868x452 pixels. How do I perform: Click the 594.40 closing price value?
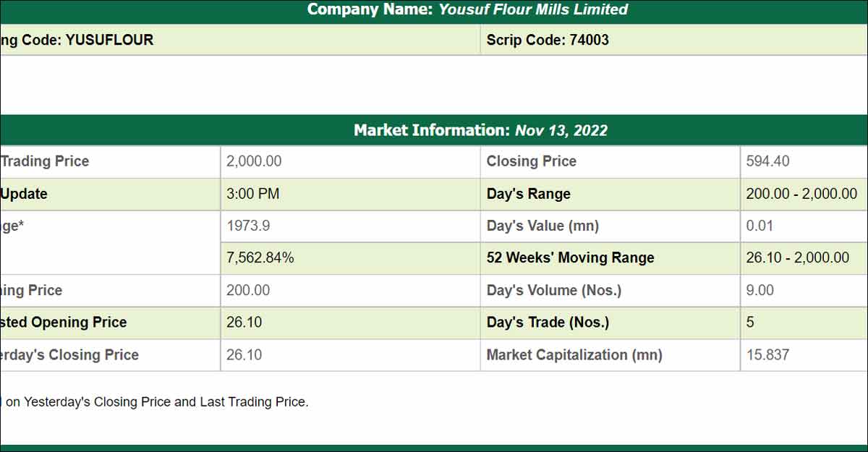[767, 161]
